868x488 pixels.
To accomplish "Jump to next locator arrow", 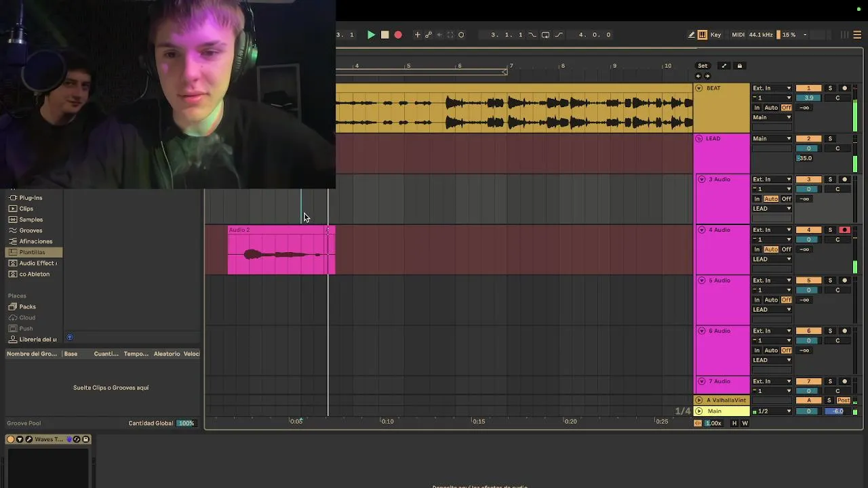I will click(x=707, y=76).
